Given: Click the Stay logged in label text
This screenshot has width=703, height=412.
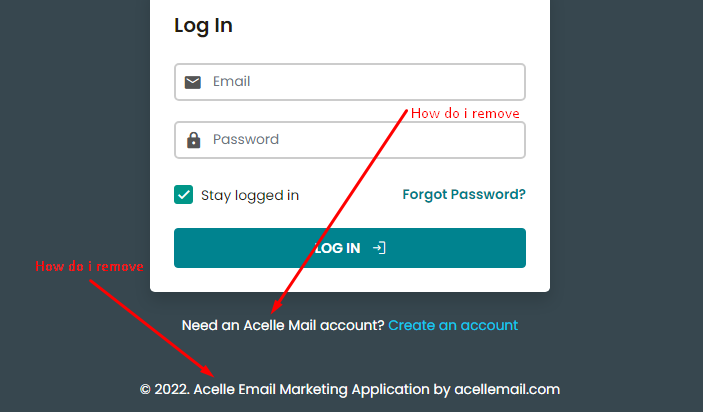Looking at the screenshot, I should tap(250, 195).
